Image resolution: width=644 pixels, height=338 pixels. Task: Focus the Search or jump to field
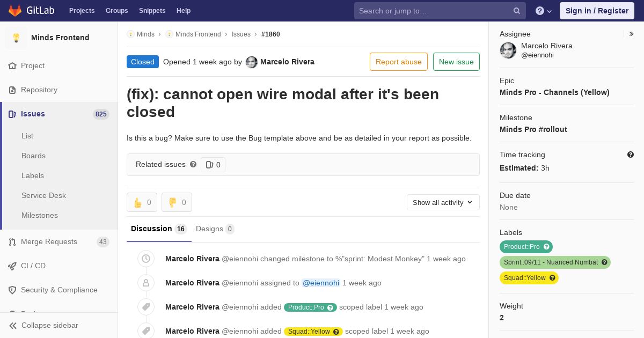click(439, 11)
